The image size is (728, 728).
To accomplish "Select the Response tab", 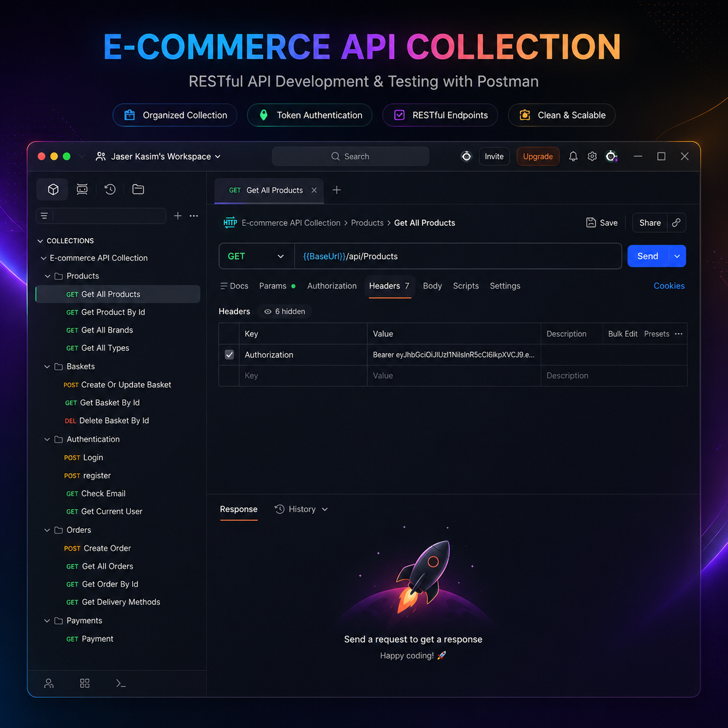I will pos(239,509).
